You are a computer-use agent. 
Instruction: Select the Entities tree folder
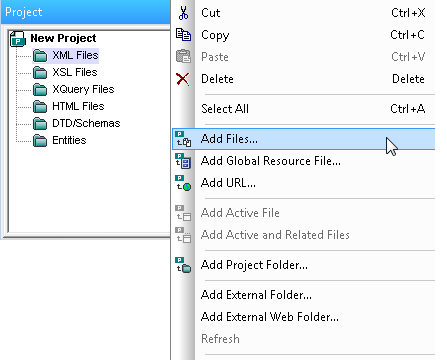tap(60, 140)
